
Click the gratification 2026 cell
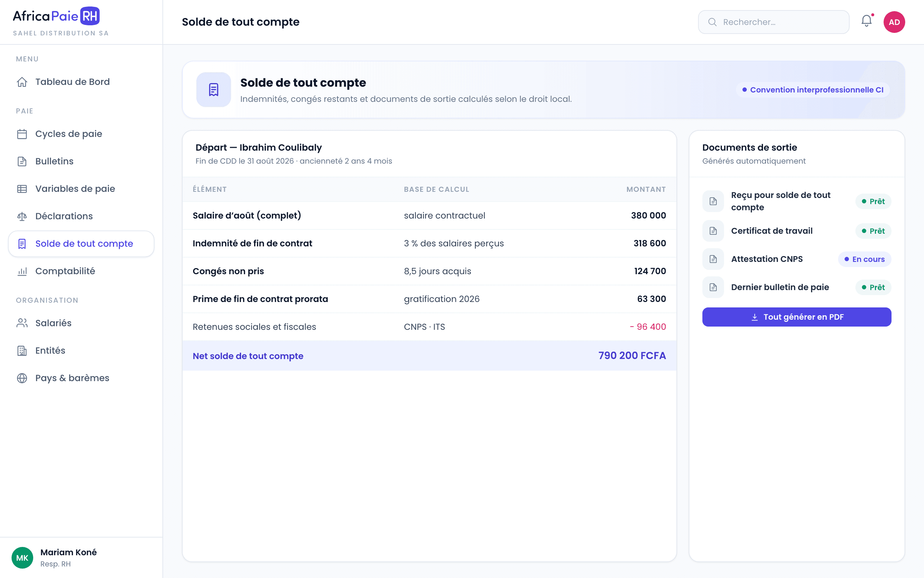[441, 299]
